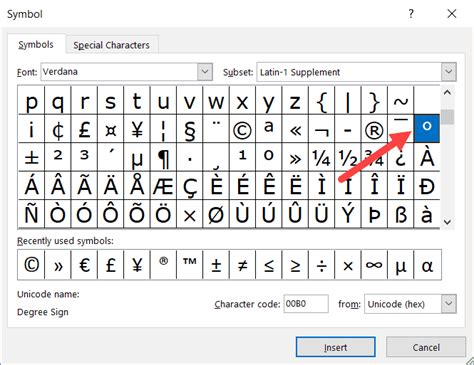Open the Subset dropdown Latin-1 Supplement

(x=449, y=72)
